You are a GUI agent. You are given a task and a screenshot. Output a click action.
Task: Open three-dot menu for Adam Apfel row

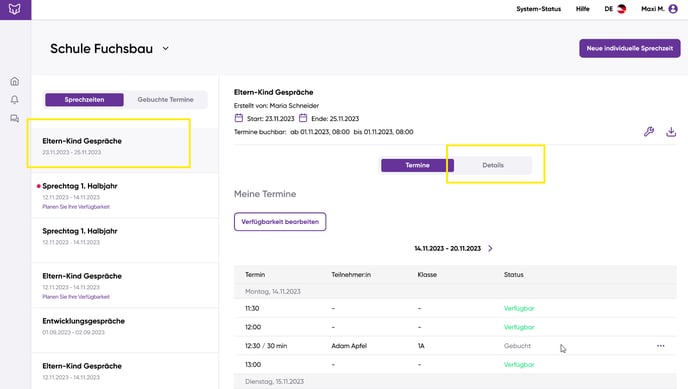coord(660,346)
